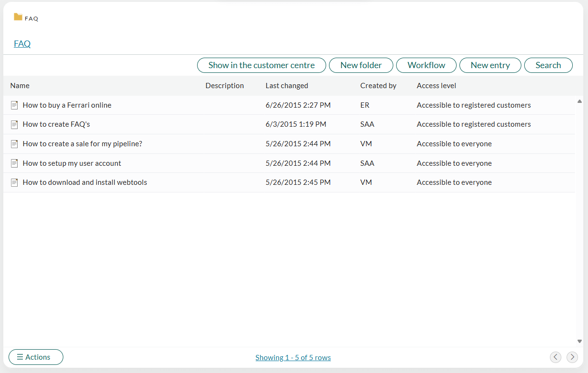
Task: Open the Actions menu
Action: pyautogui.click(x=36, y=357)
